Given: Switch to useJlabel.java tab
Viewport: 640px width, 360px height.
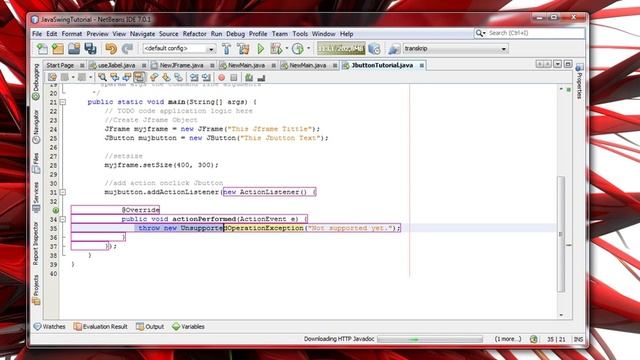Looking at the screenshot, I should [x=117, y=65].
